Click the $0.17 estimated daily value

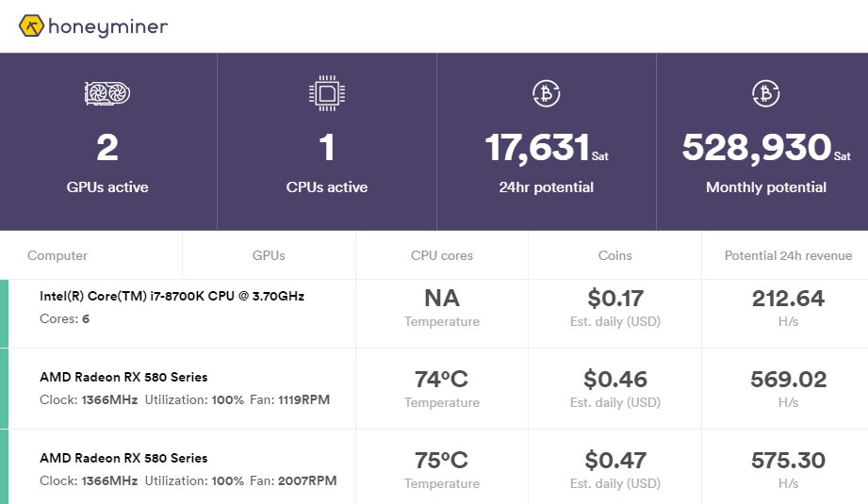(615, 299)
